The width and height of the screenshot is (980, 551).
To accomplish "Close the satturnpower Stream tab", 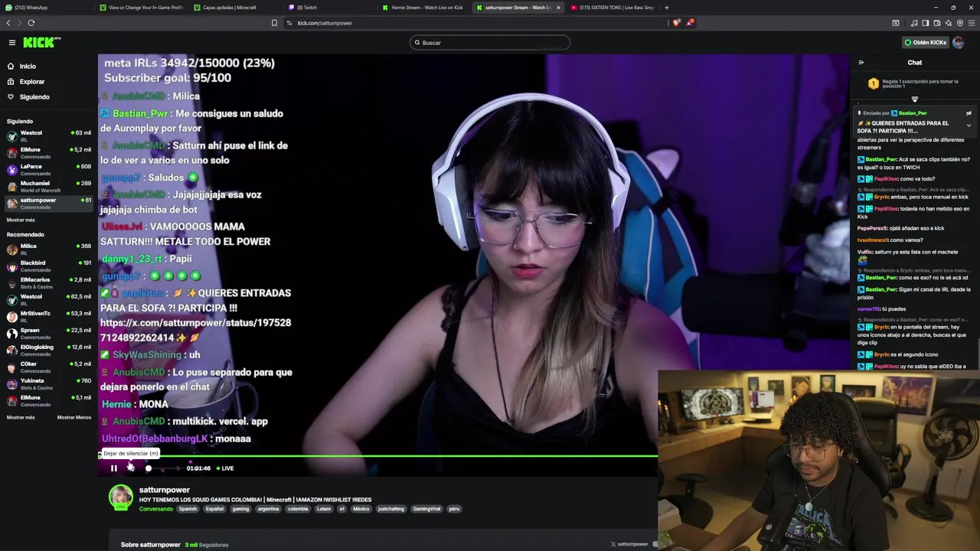I will tap(558, 8).
